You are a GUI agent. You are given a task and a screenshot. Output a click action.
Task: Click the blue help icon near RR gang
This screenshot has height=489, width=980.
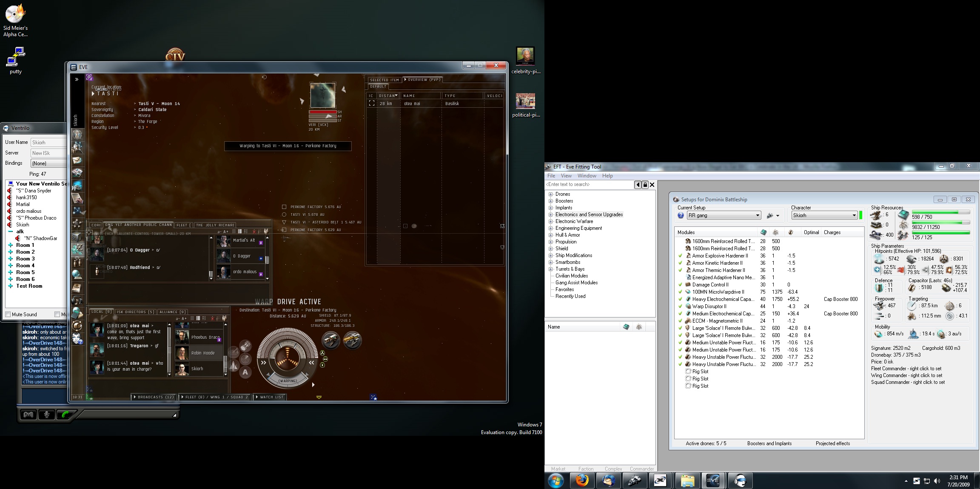click(x=681, y=215)
